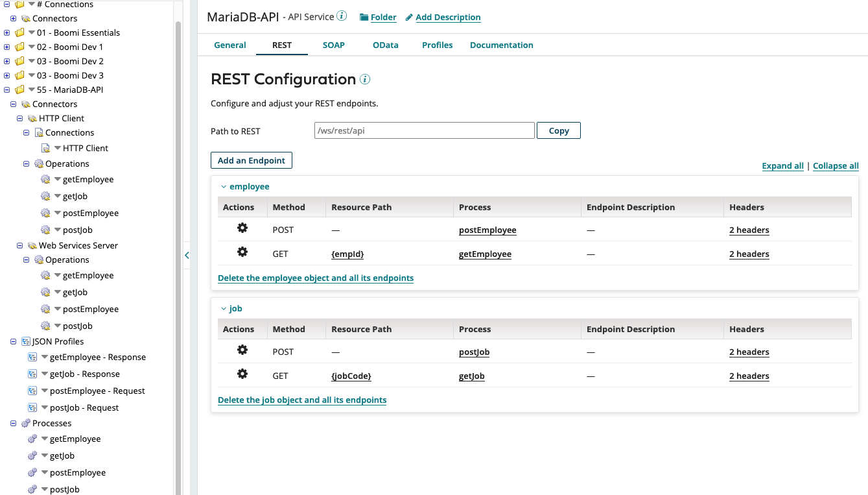Click the Path to REST input field
This screenshot has height=495, width=868.
pyautogui.click(x=425, y=130)
